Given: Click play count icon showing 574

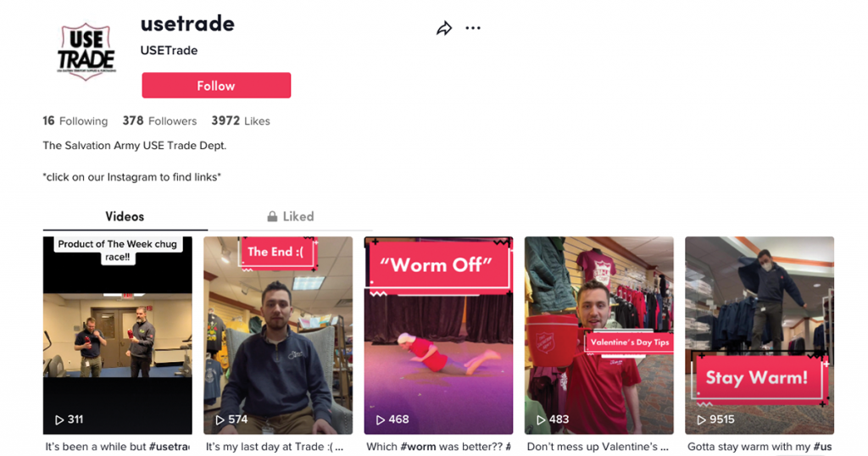Looking at the screenshot, I should [220, 420].
